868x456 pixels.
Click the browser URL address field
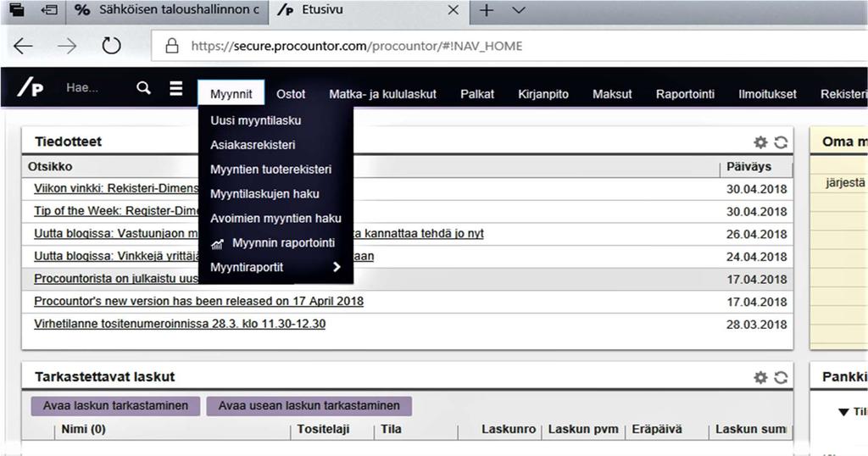509,46
